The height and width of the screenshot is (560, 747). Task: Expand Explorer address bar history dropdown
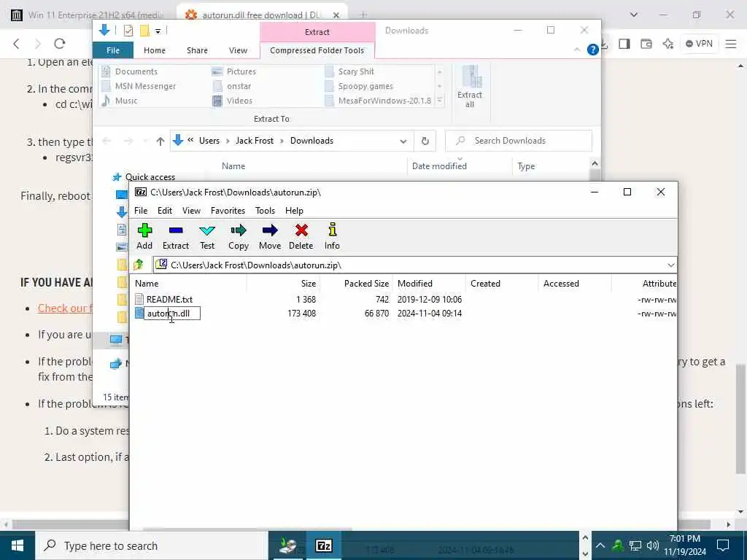403,141
